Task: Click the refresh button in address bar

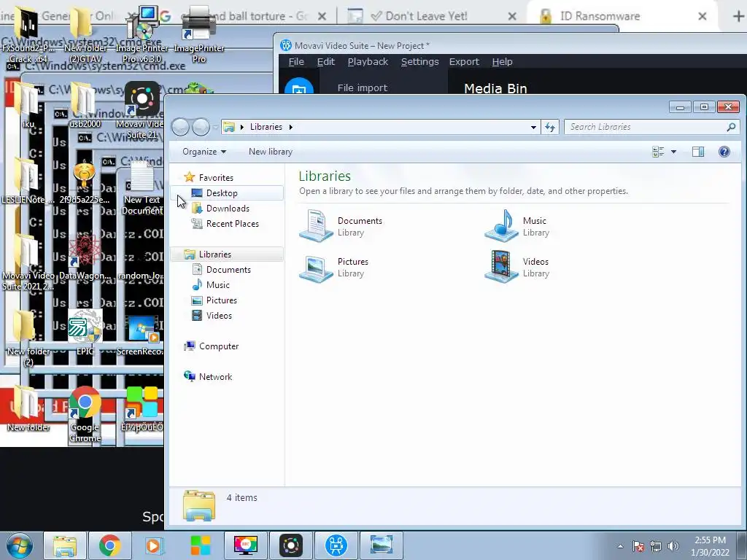Action: [x=550, y=127]
